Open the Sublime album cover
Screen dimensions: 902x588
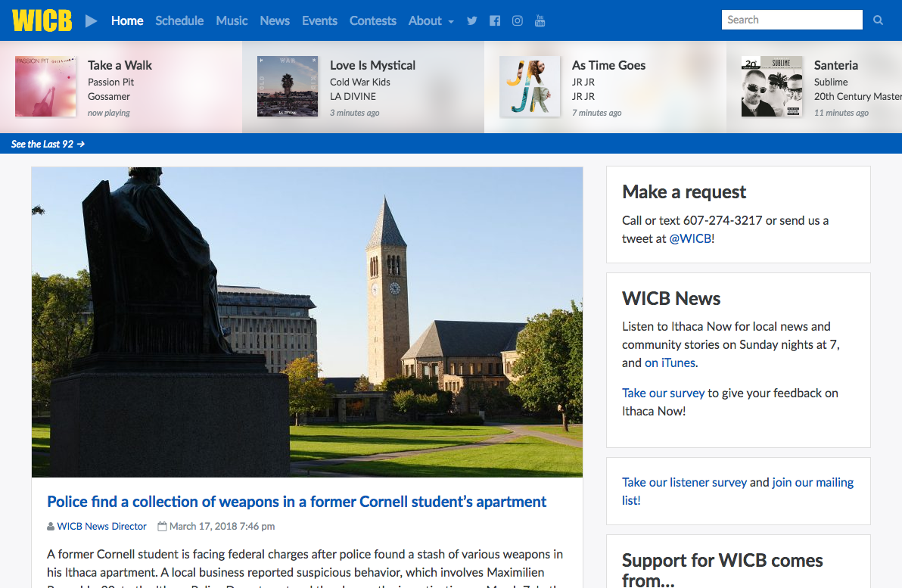772,86
